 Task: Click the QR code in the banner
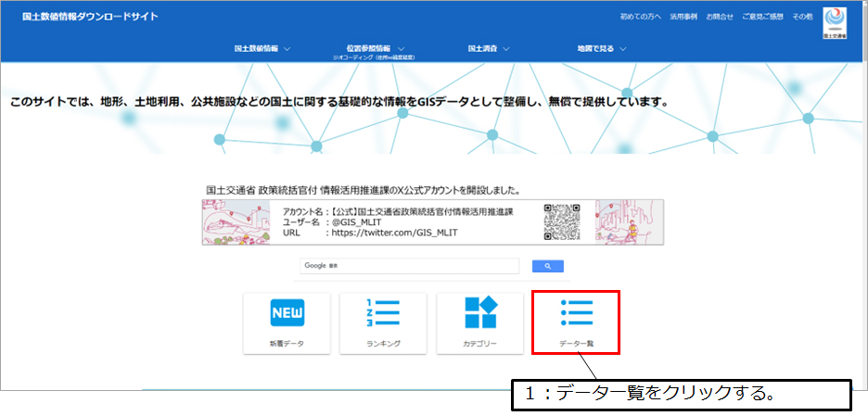(x=562, y=221)
